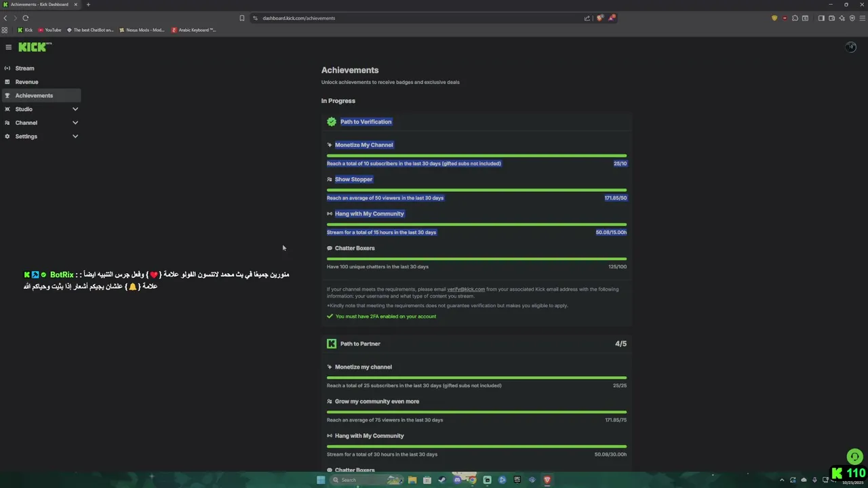Open Discord from the taskbar
The width and height of the screenshot is (868, 488).
(457, 480)
